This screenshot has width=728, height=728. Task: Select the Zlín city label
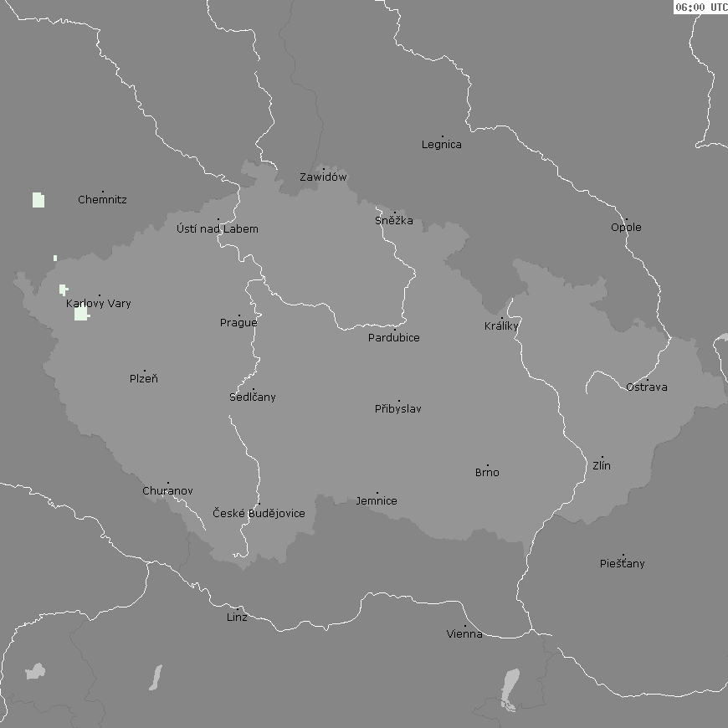(602, 466)
